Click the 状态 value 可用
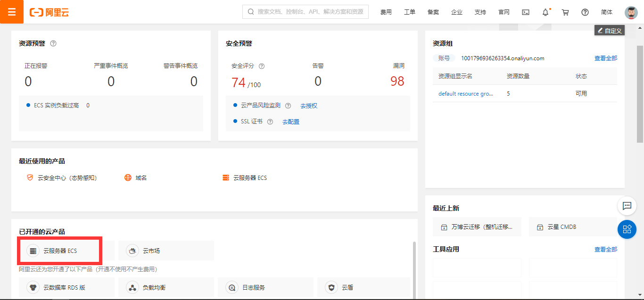 581,94
